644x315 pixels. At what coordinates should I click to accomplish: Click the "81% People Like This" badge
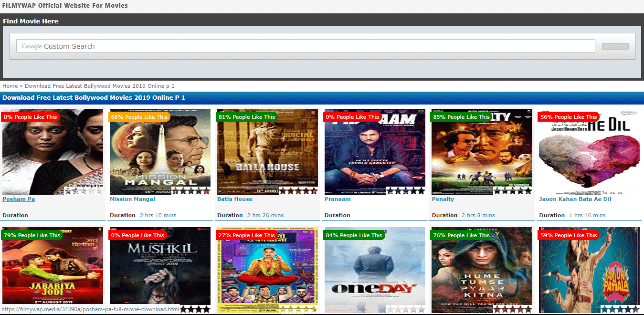coord(247,117)
